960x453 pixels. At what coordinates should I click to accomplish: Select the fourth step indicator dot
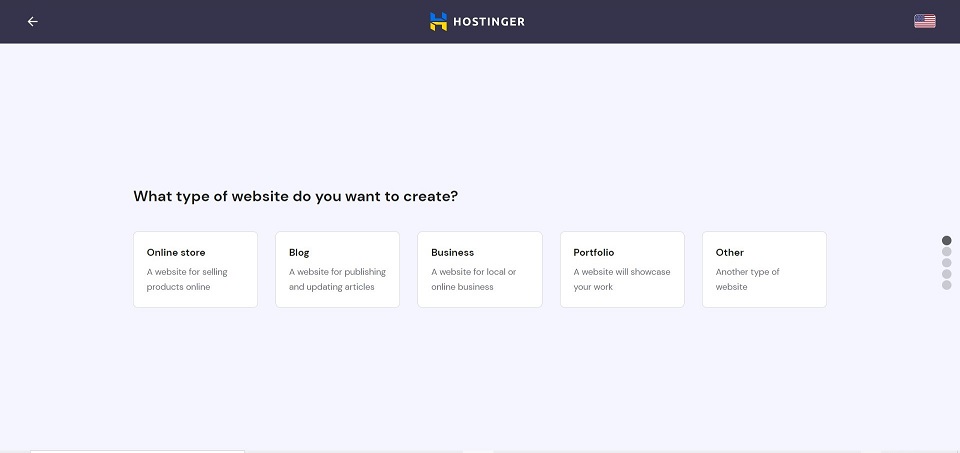[947, 274]
